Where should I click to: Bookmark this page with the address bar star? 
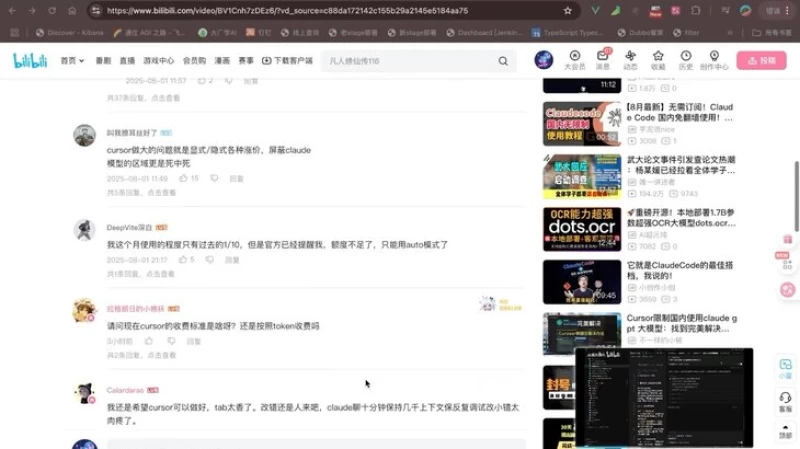[x=568, y=11]
